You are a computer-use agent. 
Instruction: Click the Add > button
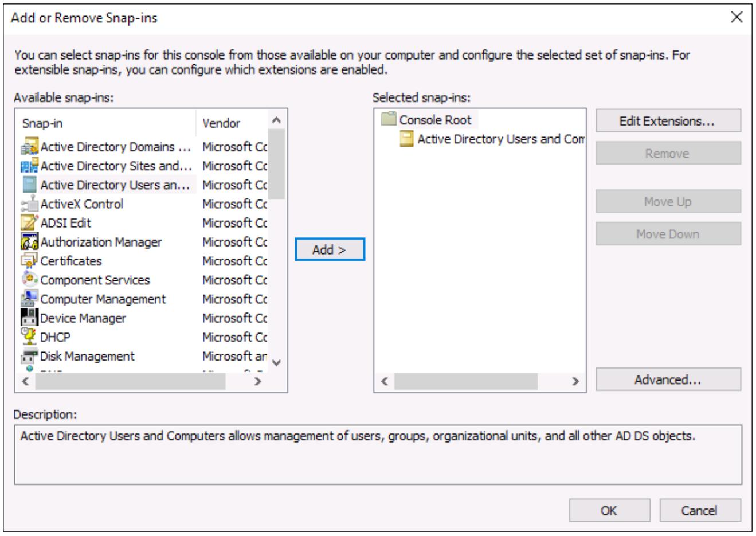(x=330, y=249)
